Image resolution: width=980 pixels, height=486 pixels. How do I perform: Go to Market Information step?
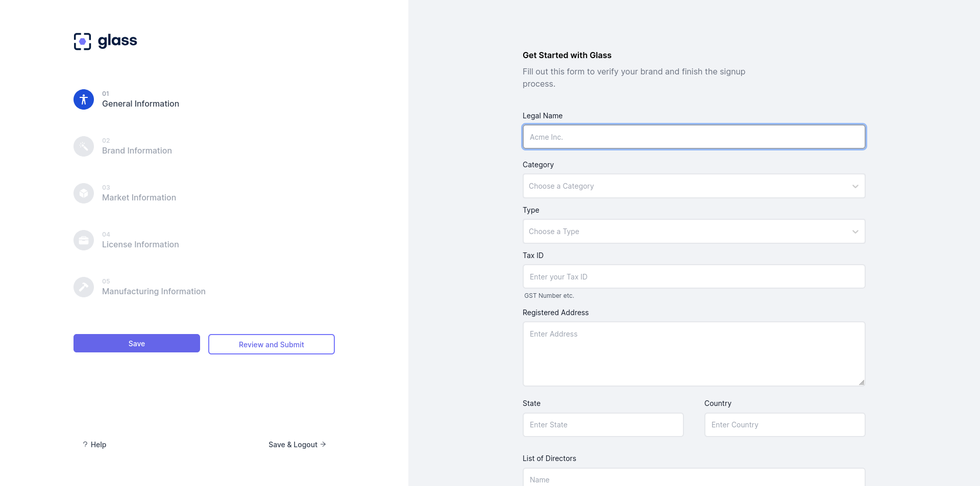[139, 197]
